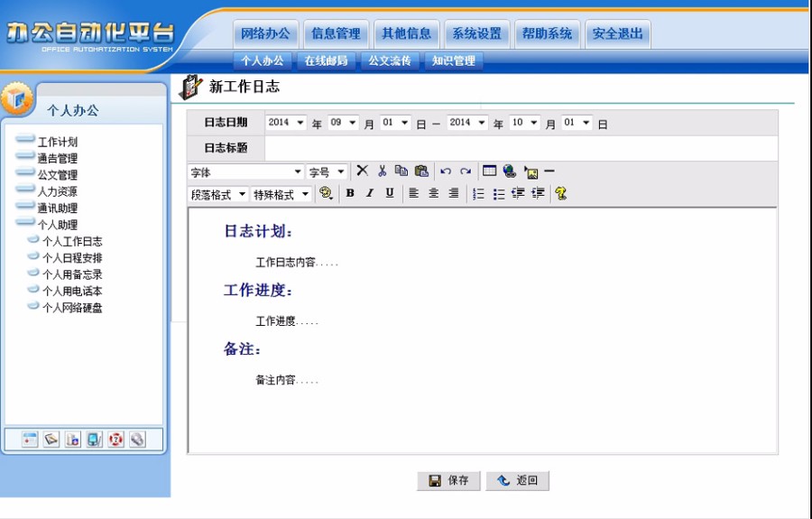This screenshot has width=812, height=519.
Task: Open the 段落格式 paragraph format dropdown
Action: 218,194
